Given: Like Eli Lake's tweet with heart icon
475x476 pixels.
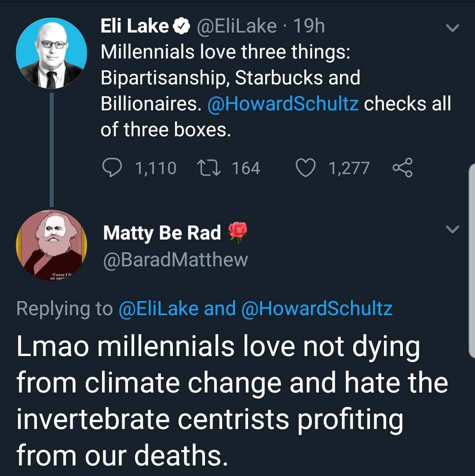Looking at the screenshot, I should pos(304,168).
